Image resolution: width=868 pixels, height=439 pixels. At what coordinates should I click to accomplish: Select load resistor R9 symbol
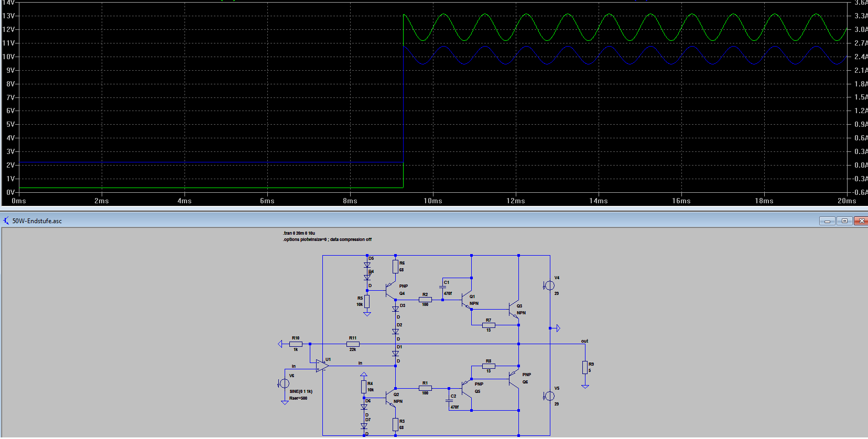585,367
